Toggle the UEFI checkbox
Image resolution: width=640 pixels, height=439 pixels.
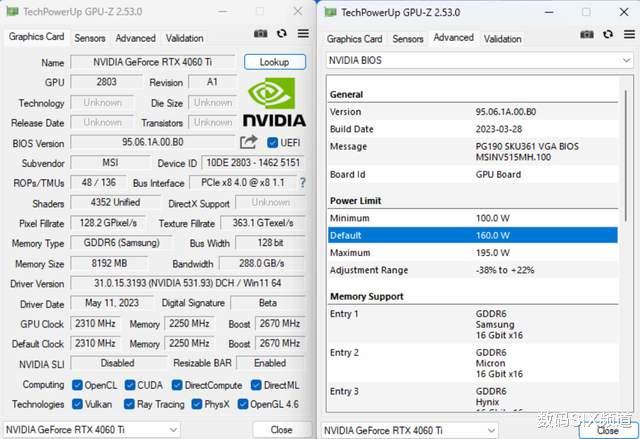tap(272, 143)
